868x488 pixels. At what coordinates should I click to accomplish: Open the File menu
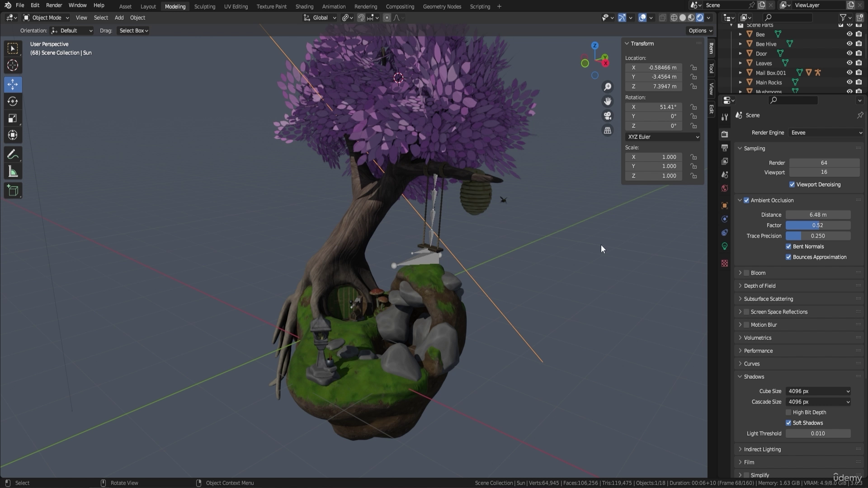click(x=20, y=5)
